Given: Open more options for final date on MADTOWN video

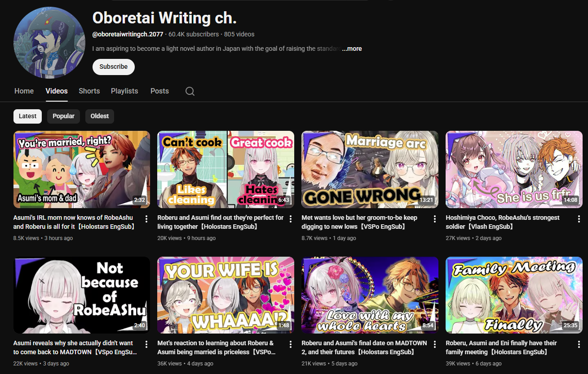Looking at the screenshot, I should click(435, 344).
